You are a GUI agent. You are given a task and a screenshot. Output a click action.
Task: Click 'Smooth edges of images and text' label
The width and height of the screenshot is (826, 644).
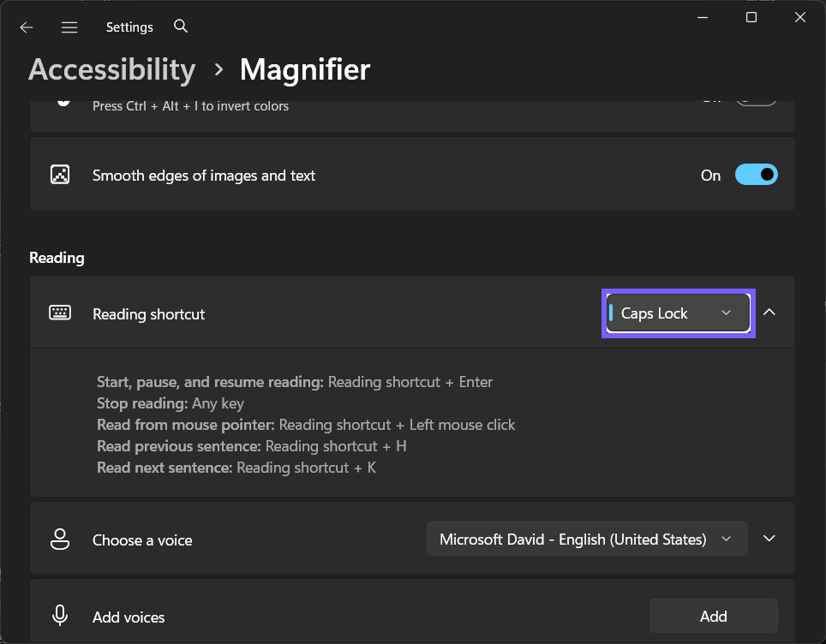204,176
